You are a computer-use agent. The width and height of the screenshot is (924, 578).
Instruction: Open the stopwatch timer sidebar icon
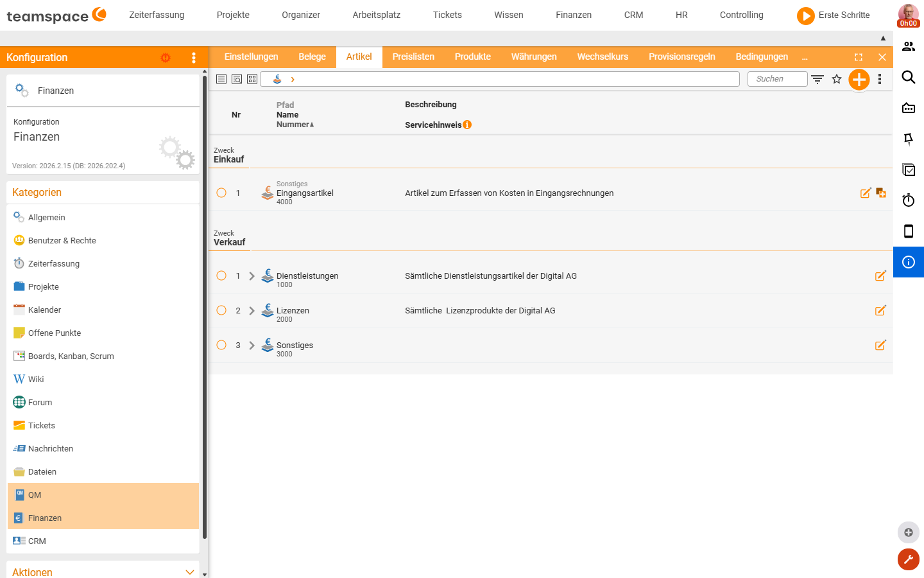click(909, 200)
